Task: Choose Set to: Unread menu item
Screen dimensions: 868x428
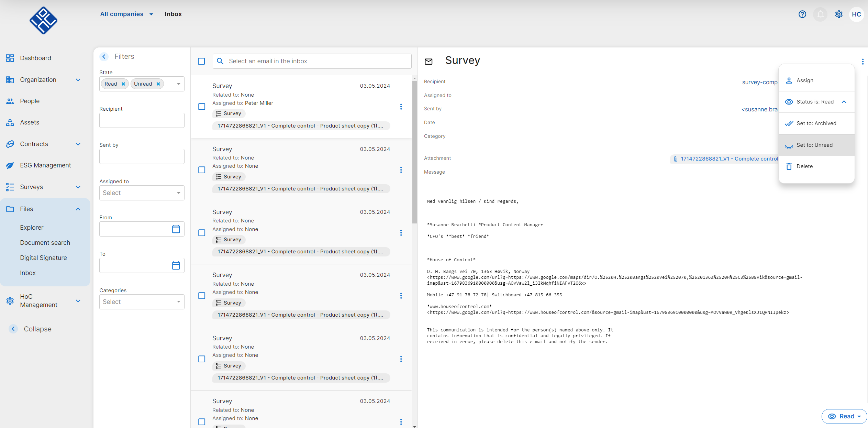Action: 816,145
